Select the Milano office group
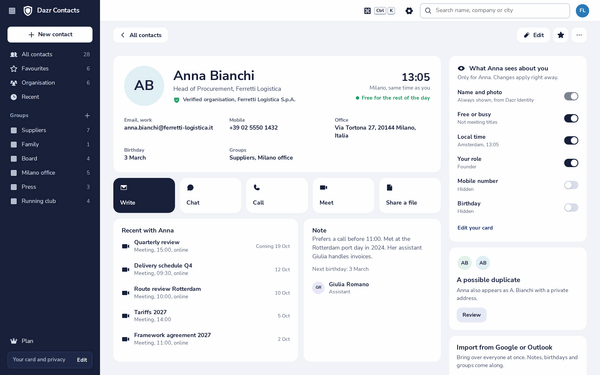600x375 pixels. pyautogui.click(x=50, y=173)
